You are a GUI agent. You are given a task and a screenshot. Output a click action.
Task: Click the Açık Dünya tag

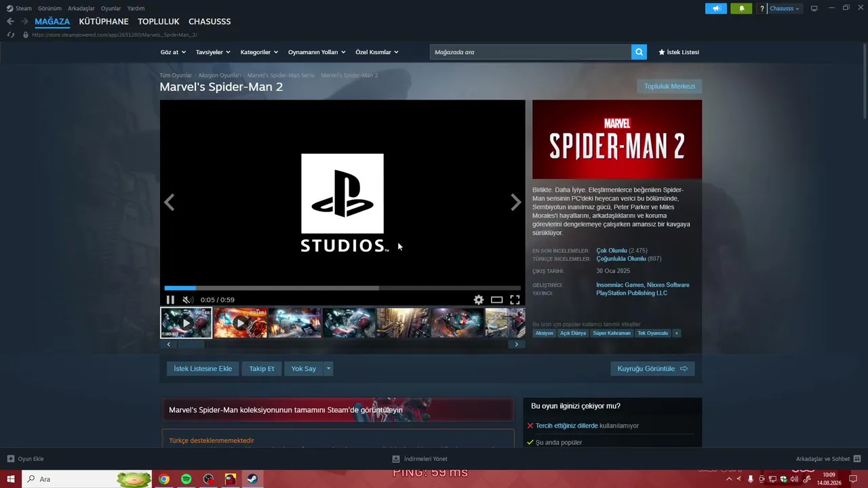(573, 333)
